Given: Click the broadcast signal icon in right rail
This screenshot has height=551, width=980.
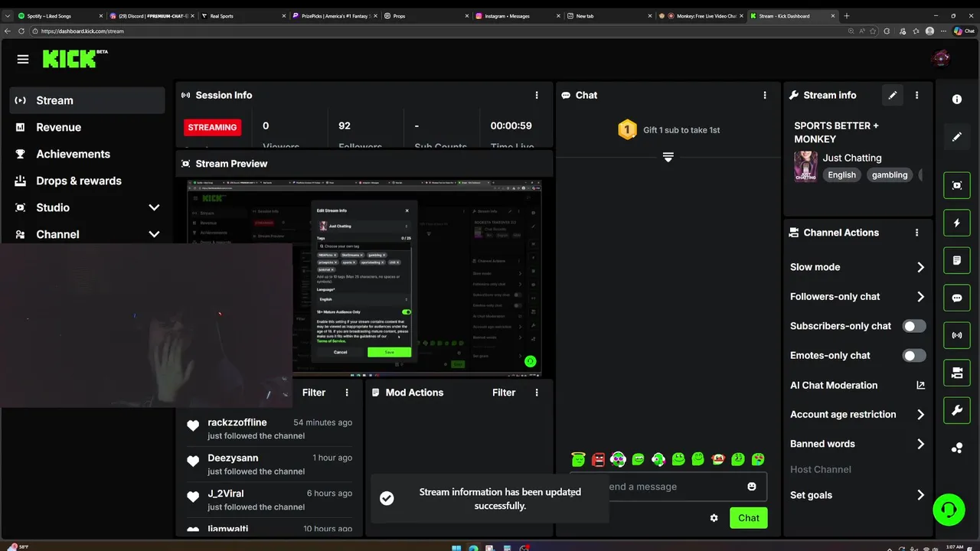Looking at the screenshot, I should point(957,335).
